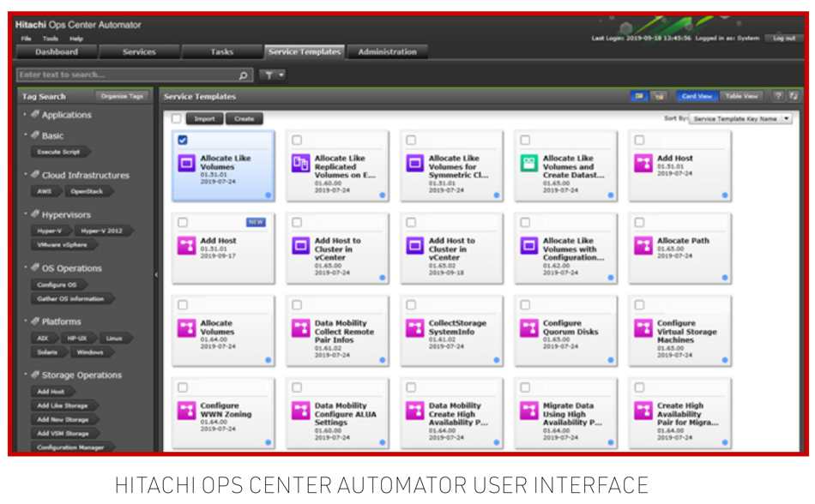The image size is (815, 504).
Task: Click the icon right of the question mark
Action: (x=794, y=96)
